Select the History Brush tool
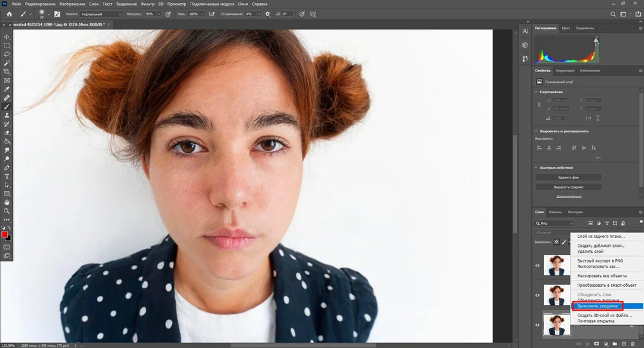 [6, 124]
